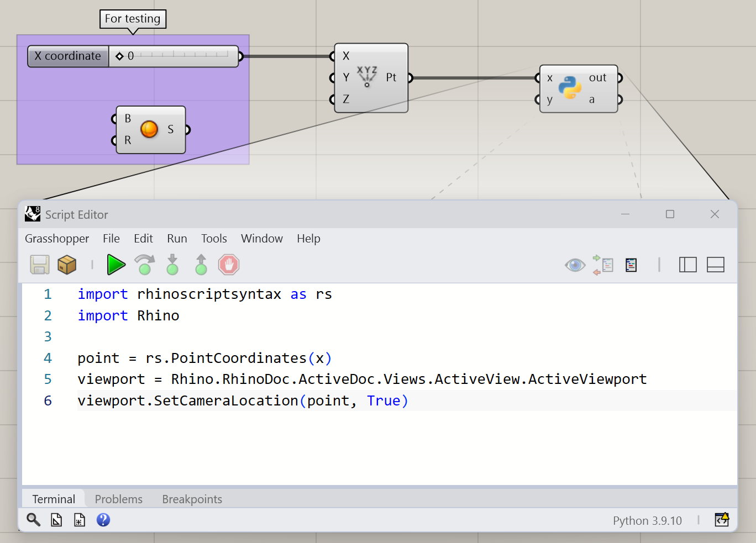Click the Python script component icon
The width and height of the screenshot is (756, 543).
click(570, 88)
